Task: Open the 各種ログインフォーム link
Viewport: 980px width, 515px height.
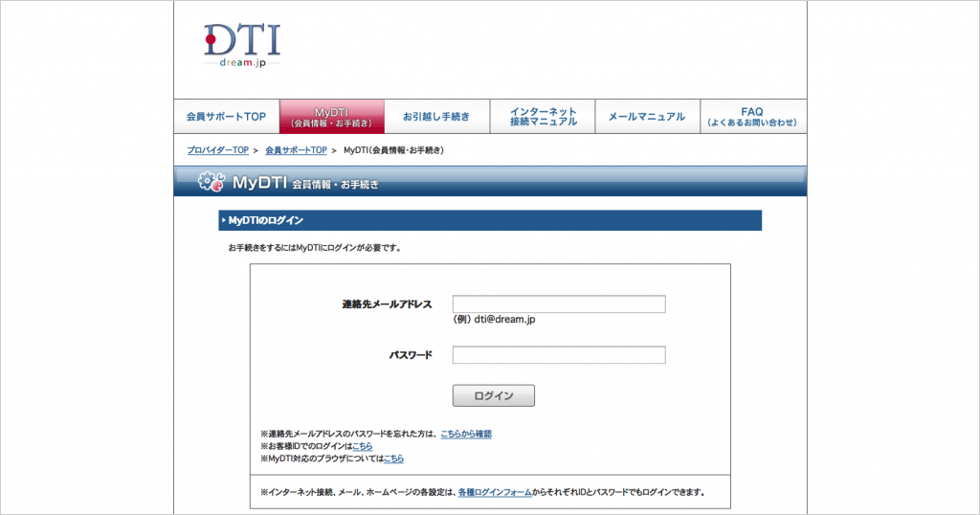Action: 495,492
